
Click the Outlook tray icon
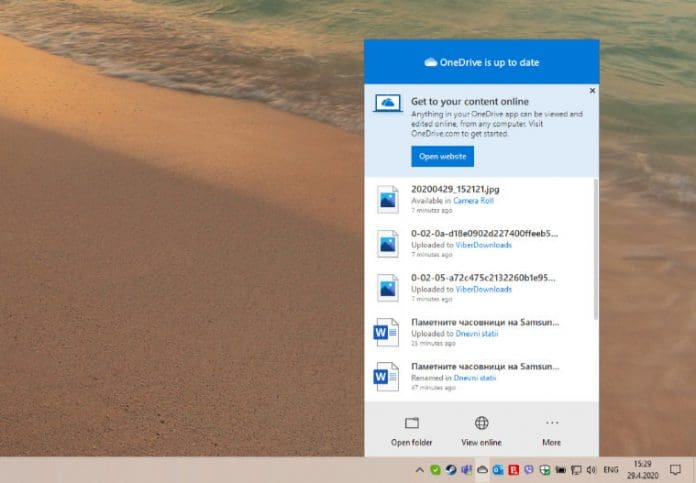[498, 470]
